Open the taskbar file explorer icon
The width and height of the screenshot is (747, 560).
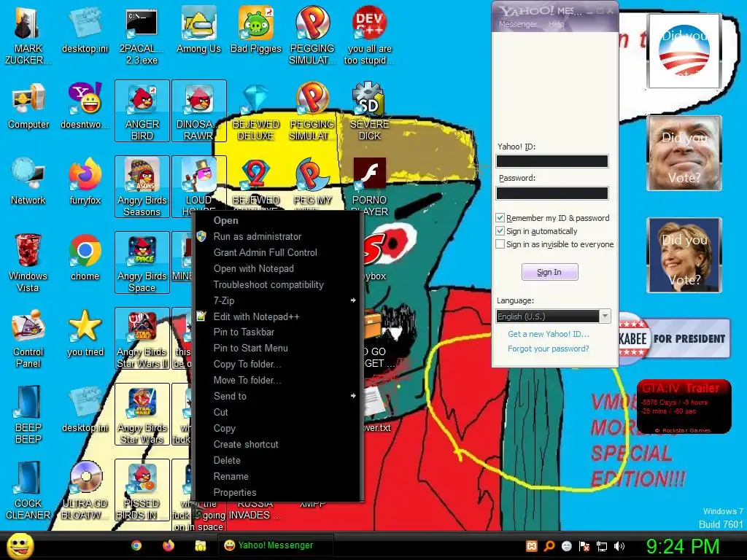tap(200, 545)
